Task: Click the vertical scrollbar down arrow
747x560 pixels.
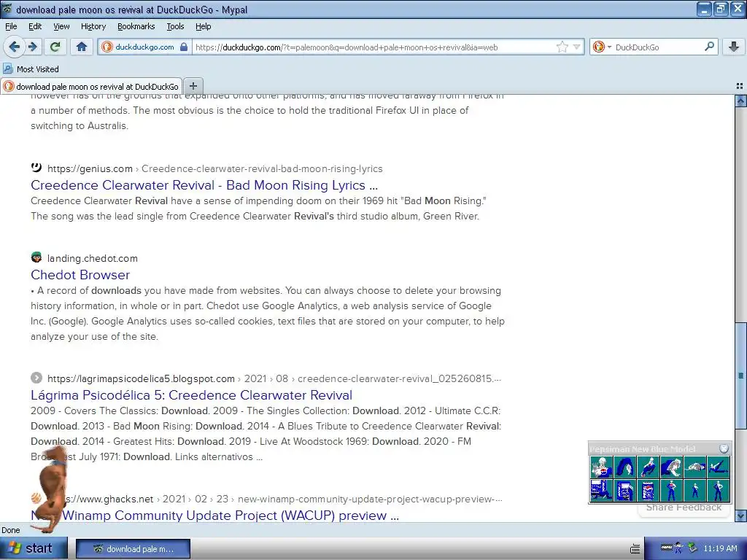Action: pyautogui.click(x=740, y=516)
